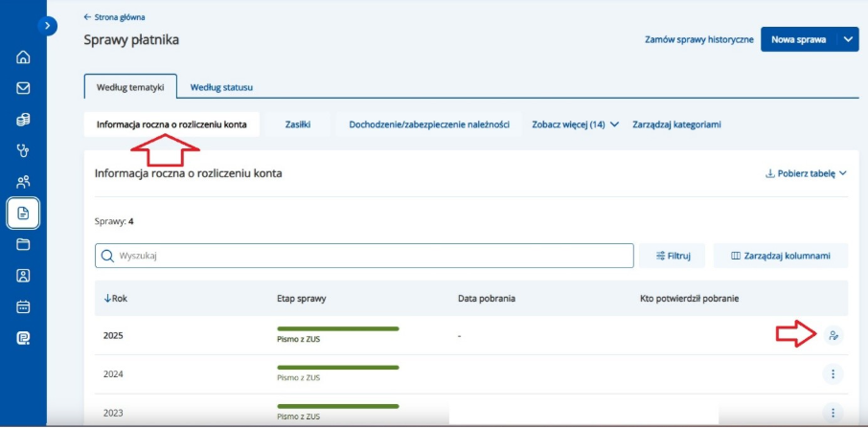
Task: Click the home icon in sidebar
Action: (x=23, y=57)
